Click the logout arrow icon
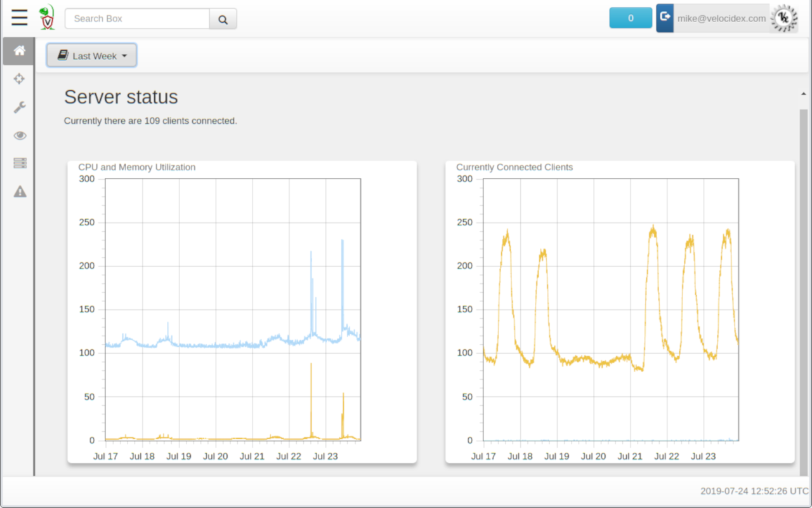 pyautogui.click(x=665, y=18)
